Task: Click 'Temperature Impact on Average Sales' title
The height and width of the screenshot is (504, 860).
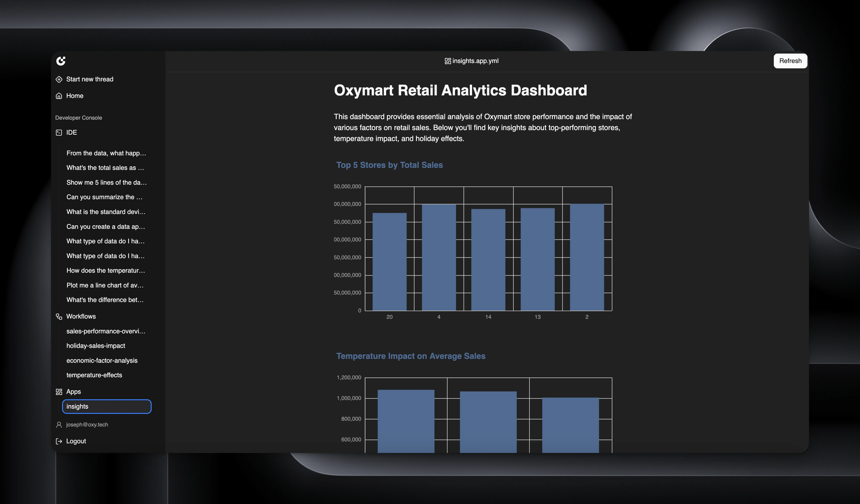Action: click(x=411, y=356)
